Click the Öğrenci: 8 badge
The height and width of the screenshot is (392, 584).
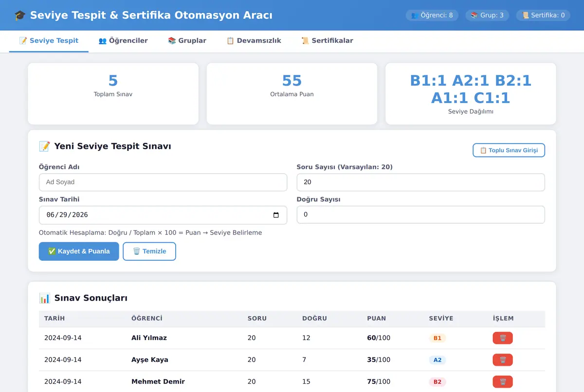[x=432, y=15]
